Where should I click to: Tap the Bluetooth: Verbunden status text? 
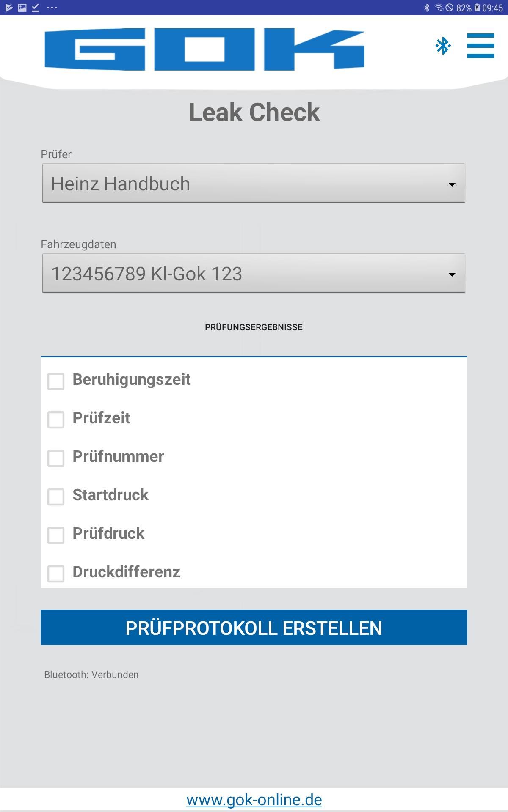(x=91, y=675)
